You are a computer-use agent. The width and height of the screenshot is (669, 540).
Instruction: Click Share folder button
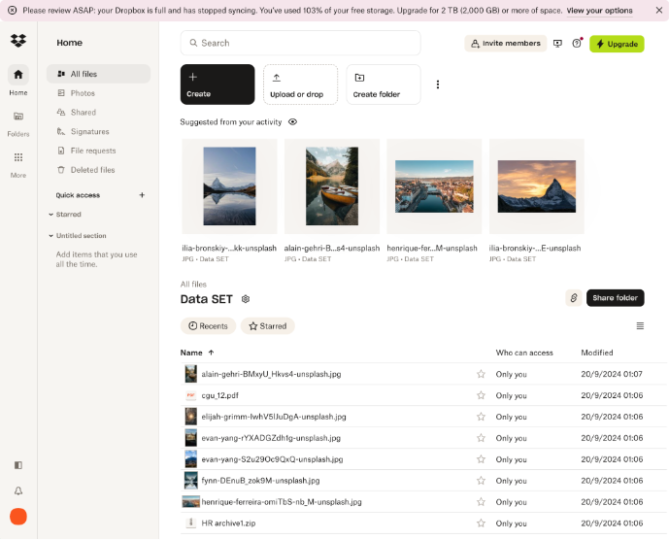(615, 298)
